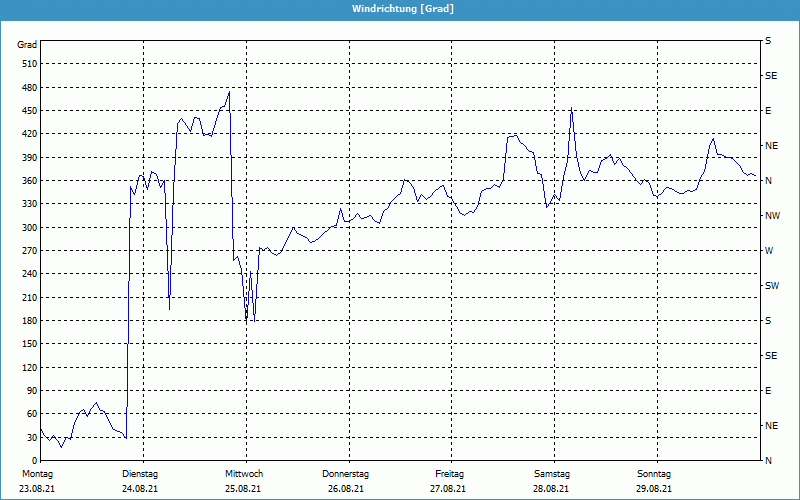
Task: Select the Dienstag 24.08.21 date label
Action: pos(140,481)
